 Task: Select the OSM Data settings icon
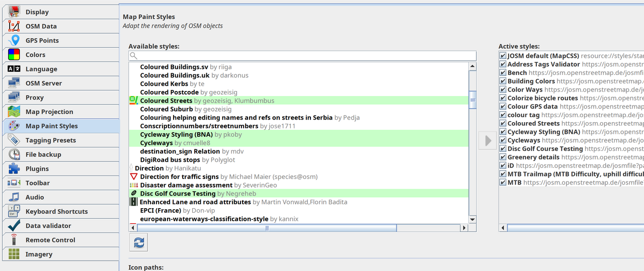pyautogui.click(x=14, y=26)
